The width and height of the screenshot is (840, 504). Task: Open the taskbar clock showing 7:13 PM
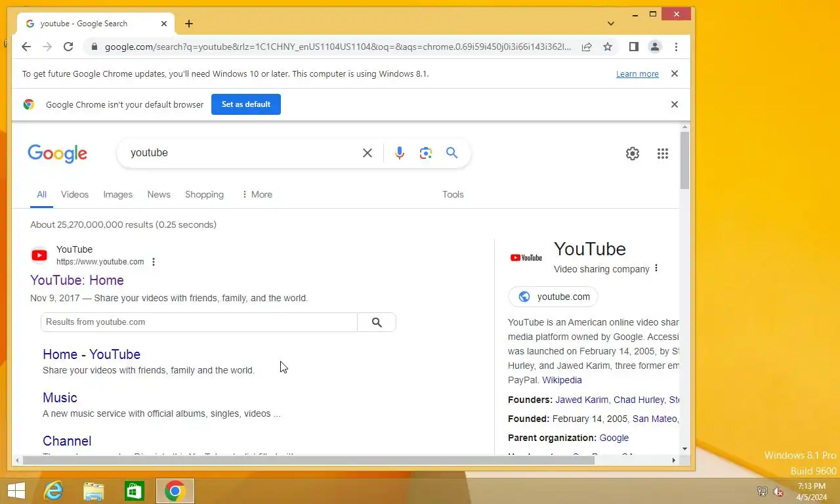tap(812, 492)
